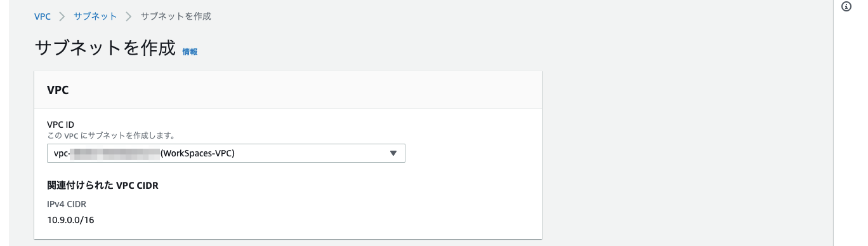868x246 pixels.
Task: Click the collapsed right help panel strip
Action: point(851,127)
